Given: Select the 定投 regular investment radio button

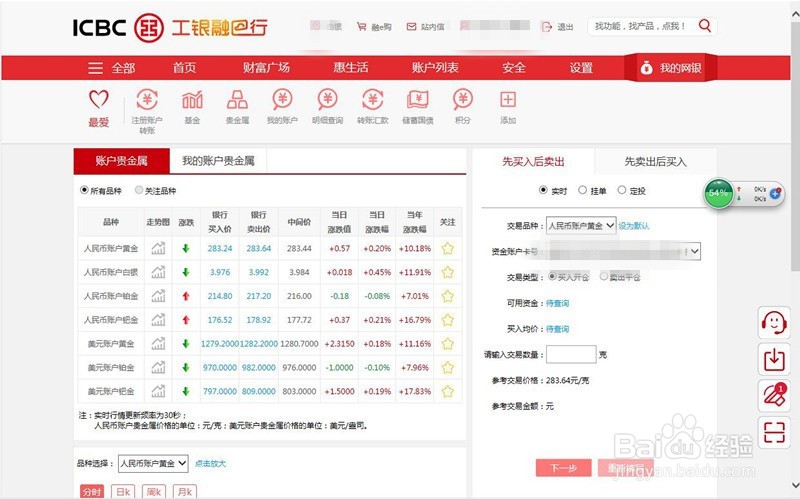Looking at the screenshot, I should 621,190.
